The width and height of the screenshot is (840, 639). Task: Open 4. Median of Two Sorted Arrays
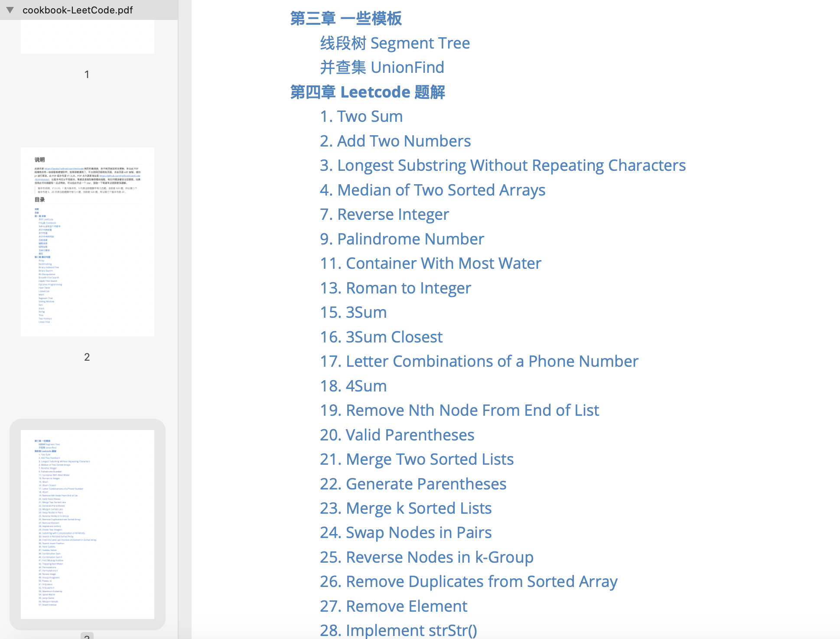coord(433,190)
